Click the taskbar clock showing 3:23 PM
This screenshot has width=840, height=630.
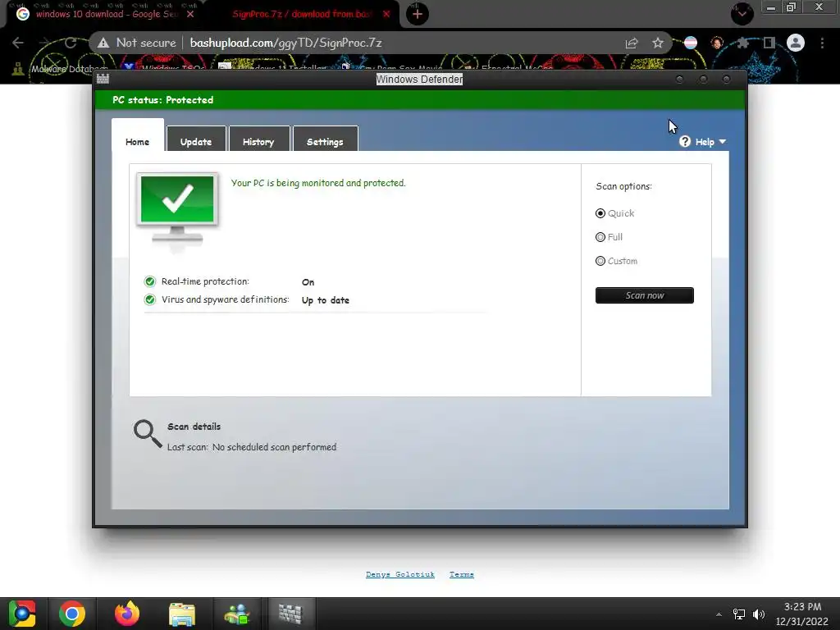pyautogui.click(x=802, y=614)
